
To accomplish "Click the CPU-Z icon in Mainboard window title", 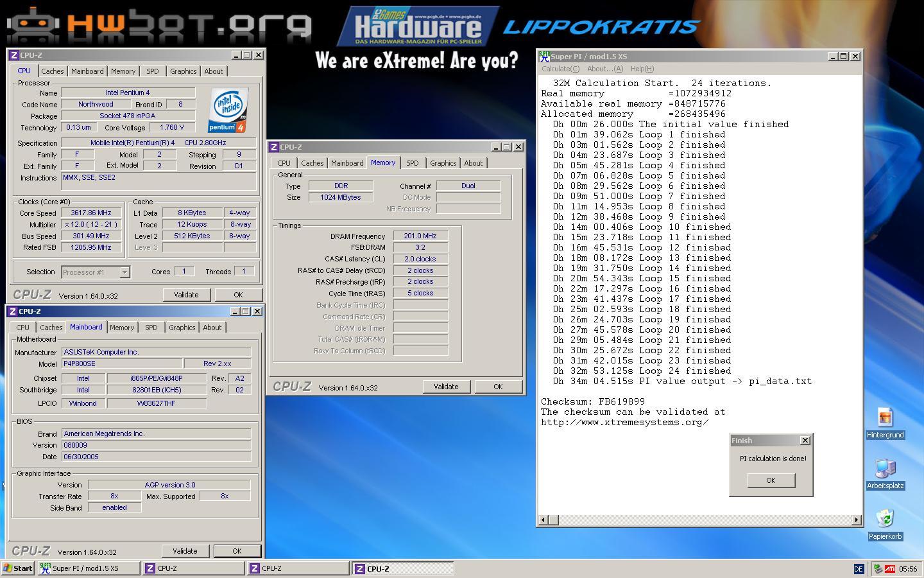I will point(13,311).
